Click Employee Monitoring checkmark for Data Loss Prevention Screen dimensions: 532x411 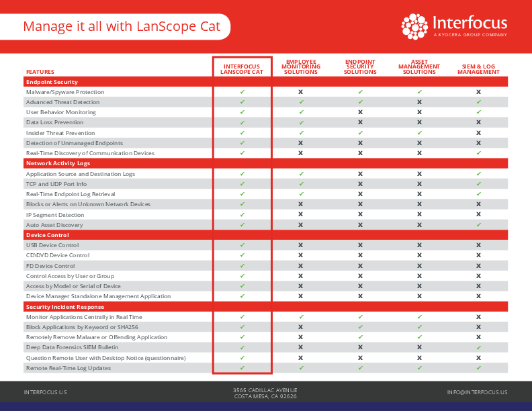[302, 122]
